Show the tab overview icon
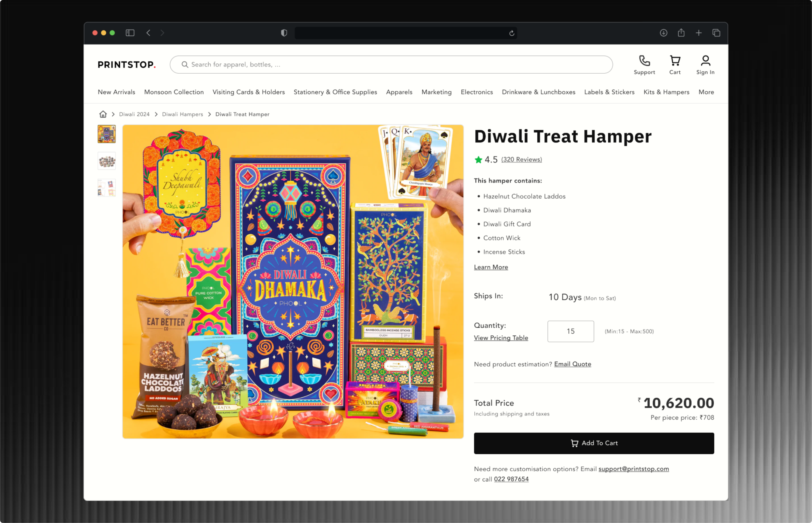Image resolution: width=812 pixels, height=523 pixels. (x=717, y=33)
